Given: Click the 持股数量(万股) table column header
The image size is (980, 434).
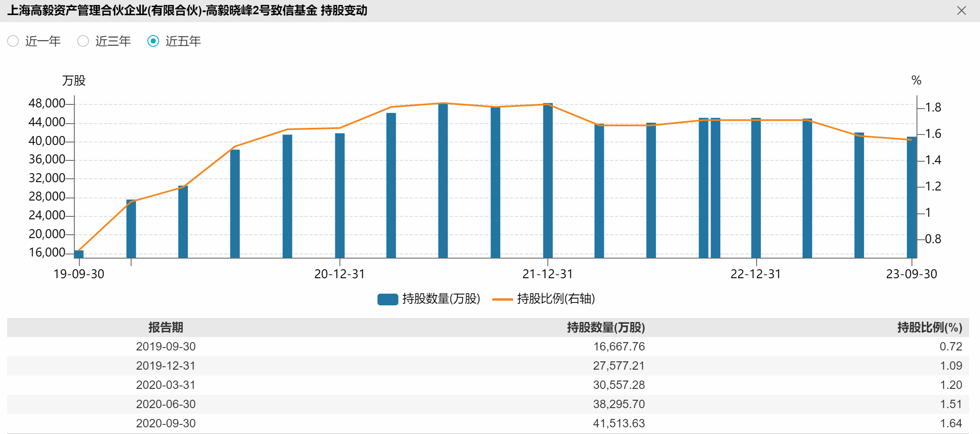Looking at the screenshot, I should tap(606, 327).
